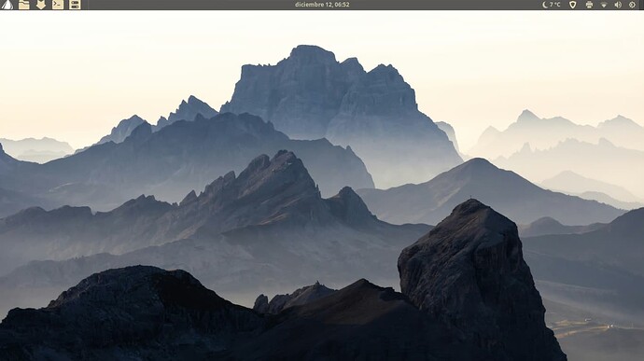Open the volume speaker indicator

click(618, 5)
